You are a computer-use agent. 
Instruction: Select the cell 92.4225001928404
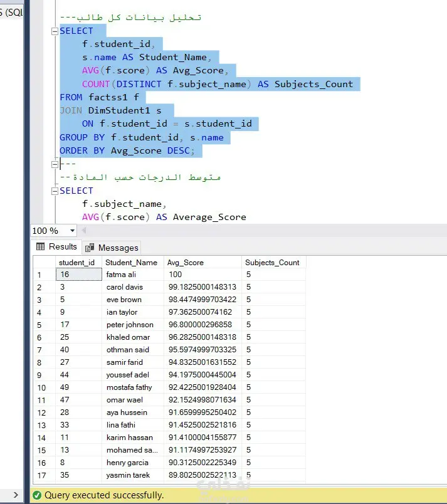(202, 387)
